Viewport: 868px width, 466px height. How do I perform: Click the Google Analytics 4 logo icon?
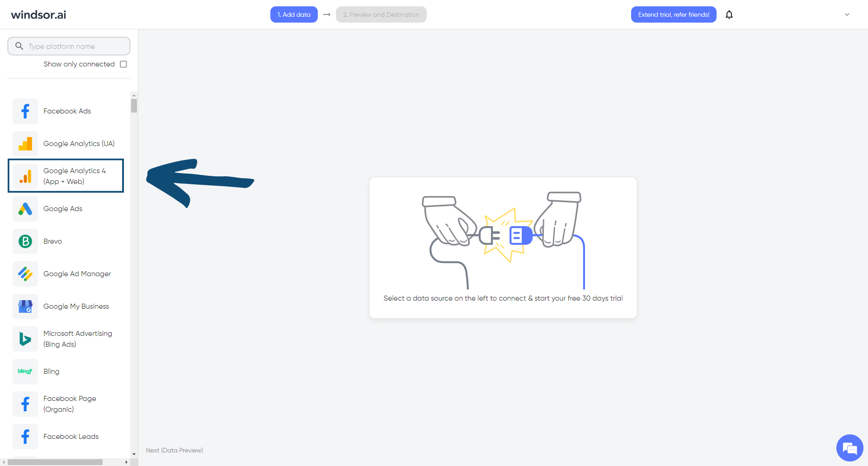[x=25, y=176]
